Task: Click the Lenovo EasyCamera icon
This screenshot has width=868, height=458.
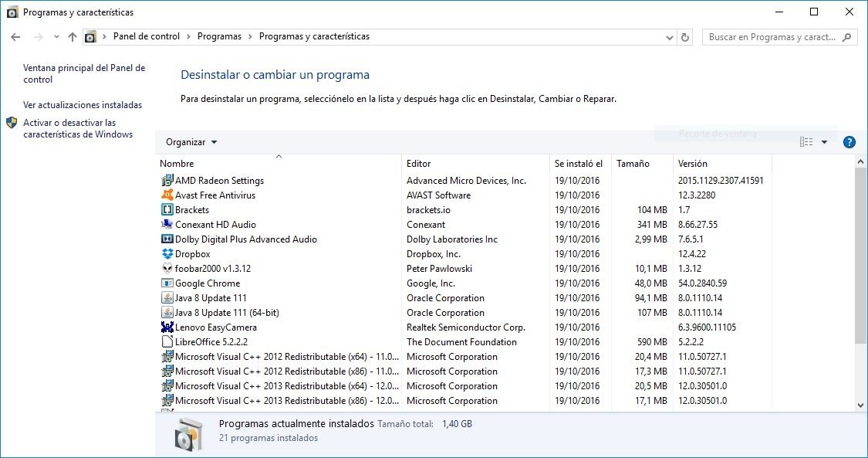Action: pos(167,327)
